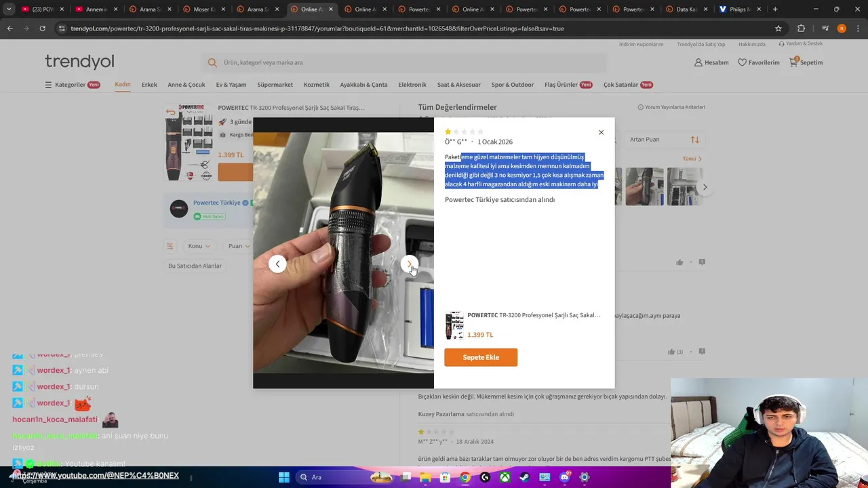
Task: Dislike the review with 3 likes
Action: (702, 352)
